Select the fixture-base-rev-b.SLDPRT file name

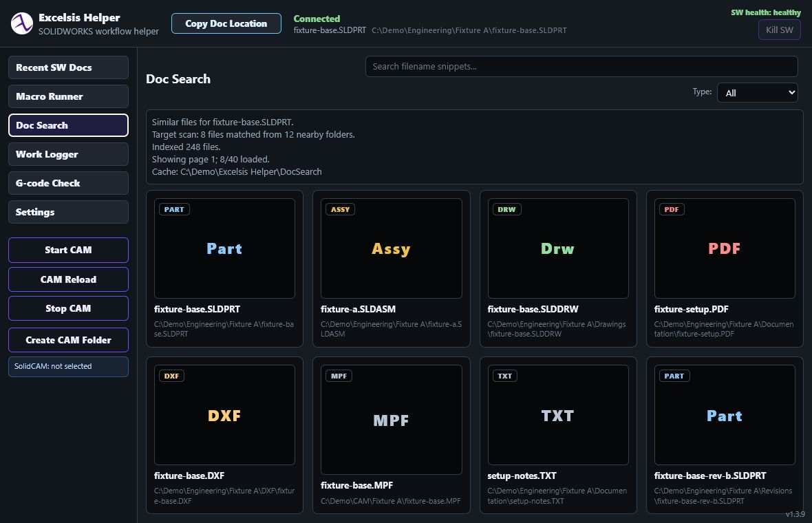(x=710, y=476)
